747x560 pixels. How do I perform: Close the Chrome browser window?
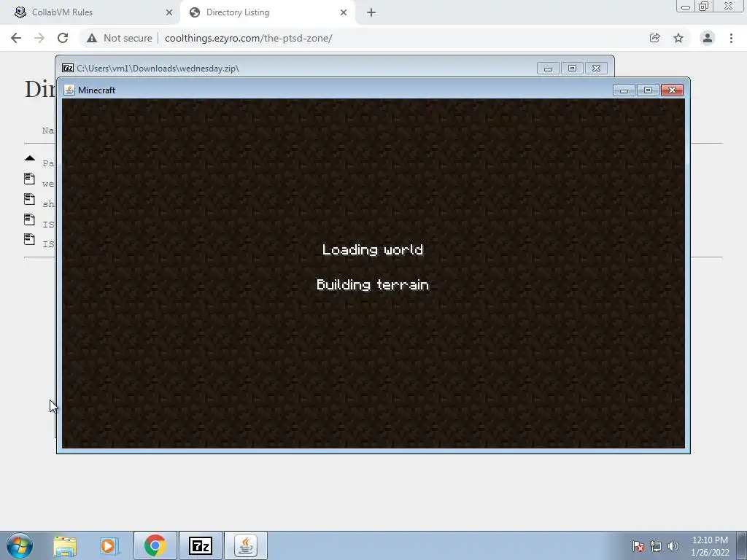point(729,6)
